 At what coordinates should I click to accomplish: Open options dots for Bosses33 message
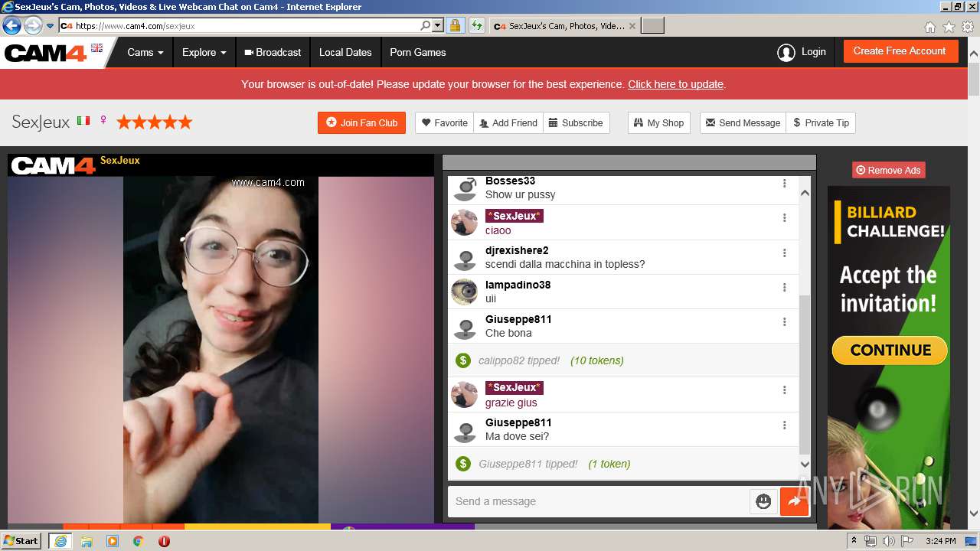point(784,183)
